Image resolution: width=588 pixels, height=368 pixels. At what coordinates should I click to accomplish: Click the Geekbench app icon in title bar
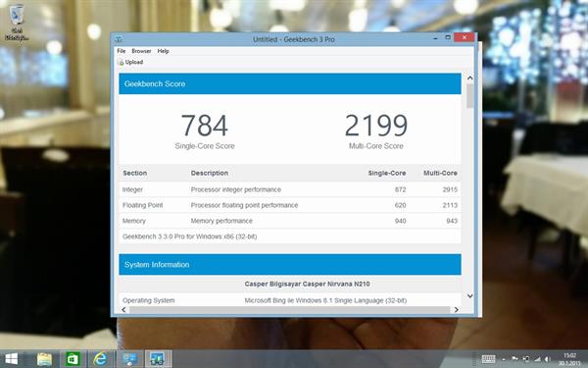[x=119, y=39]
